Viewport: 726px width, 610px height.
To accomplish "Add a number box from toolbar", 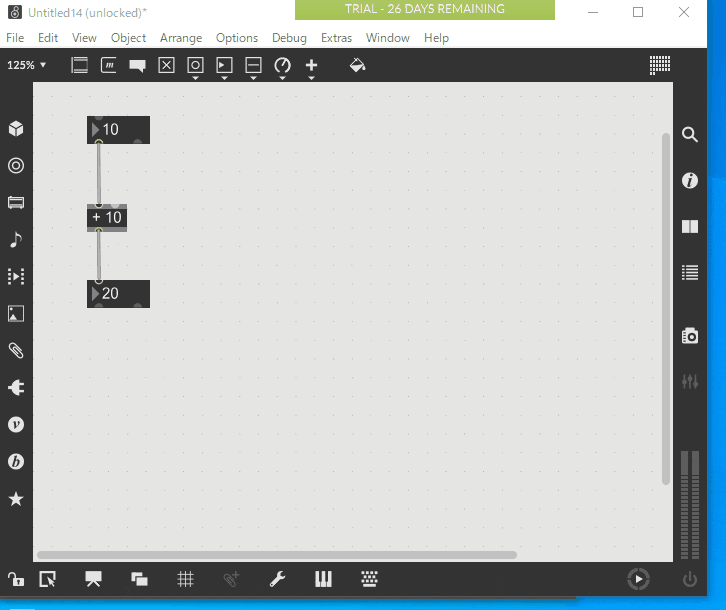I will [224, 65].
